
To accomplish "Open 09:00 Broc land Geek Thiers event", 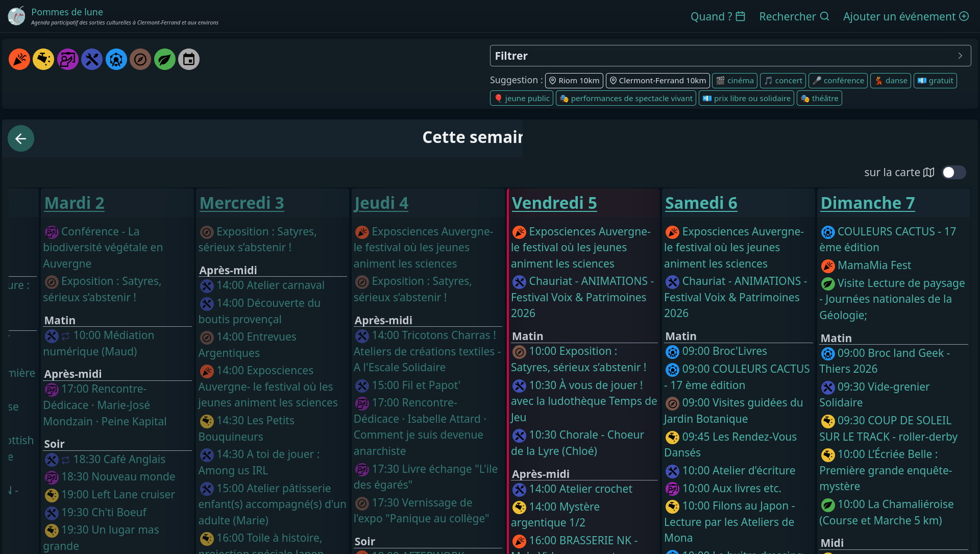I will pyautogui.click(x=885, y=361).
